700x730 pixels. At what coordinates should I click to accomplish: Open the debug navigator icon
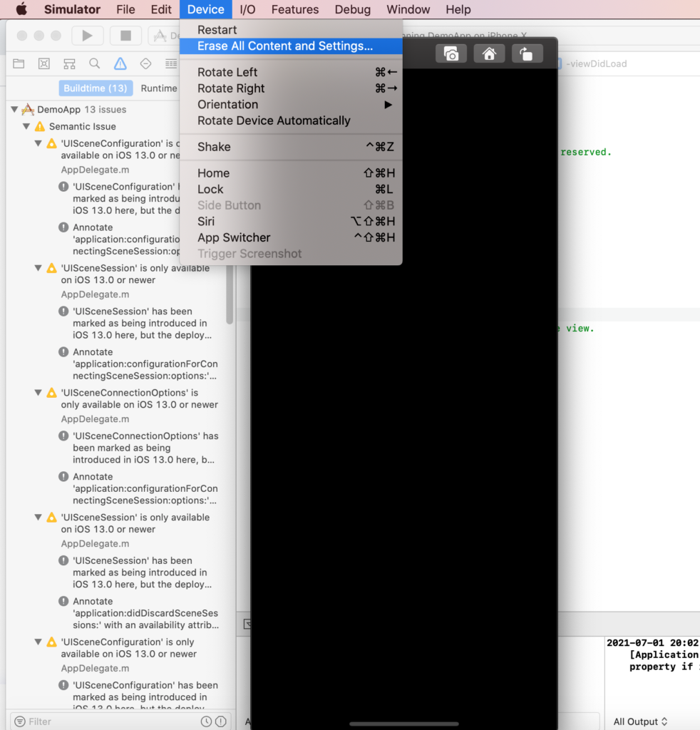171,63
